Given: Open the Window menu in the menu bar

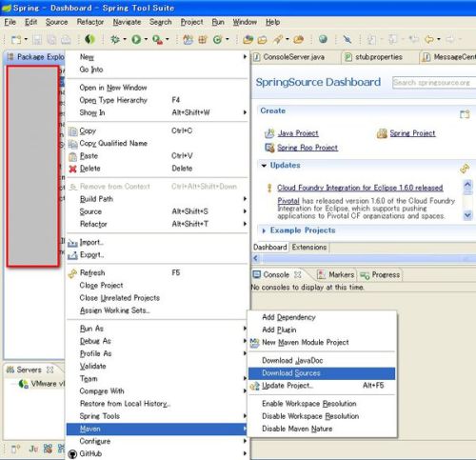Looking at the screenshot, I should click(245, 22).
